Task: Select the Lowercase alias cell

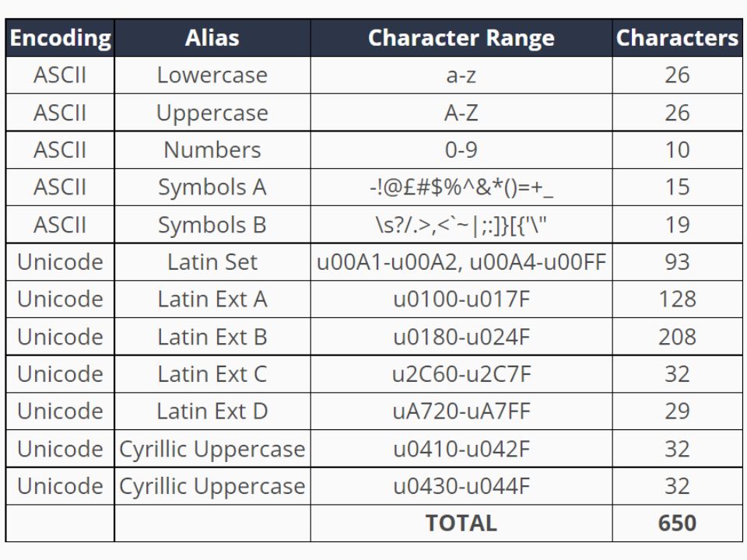Action: (212, 75)
